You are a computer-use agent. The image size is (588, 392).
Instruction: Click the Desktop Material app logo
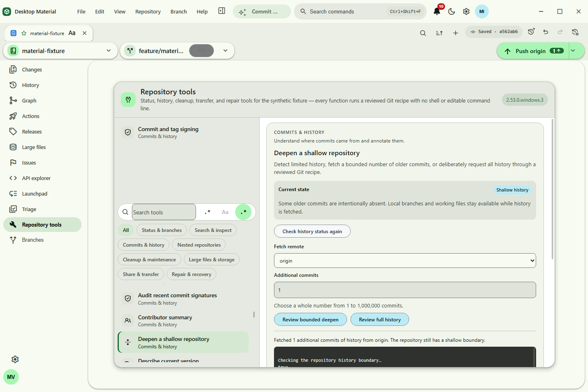point(7,11)
